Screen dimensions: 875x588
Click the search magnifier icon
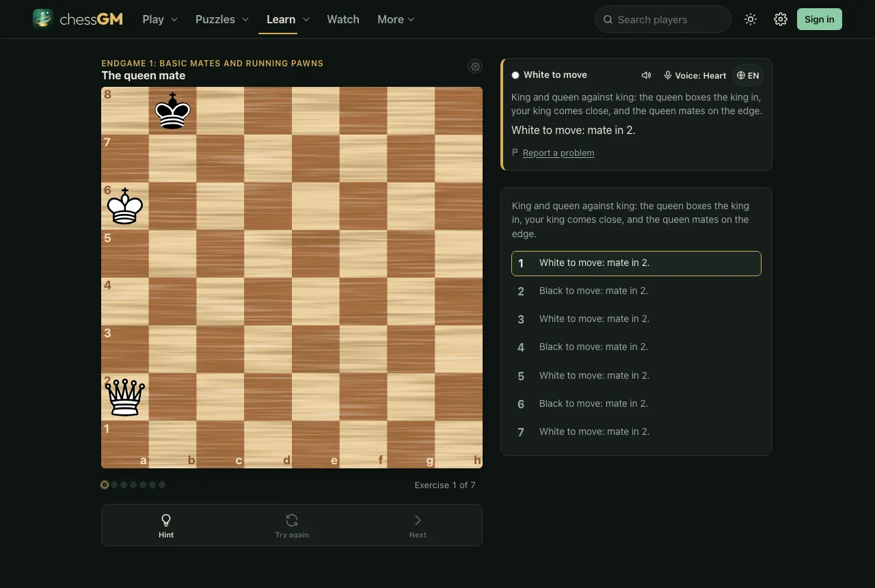[608, 19]
